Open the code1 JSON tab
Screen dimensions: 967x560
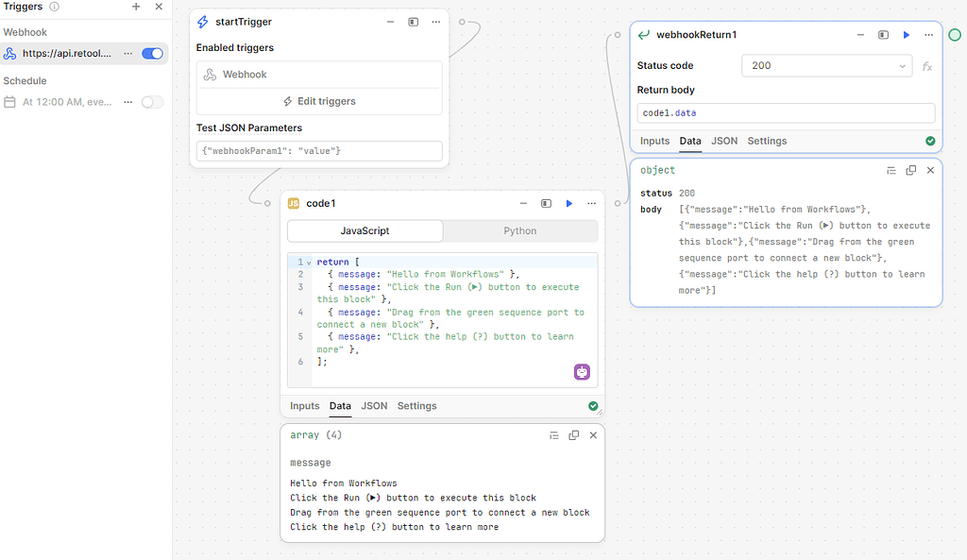pyautogui.click(x=374, y=406)
